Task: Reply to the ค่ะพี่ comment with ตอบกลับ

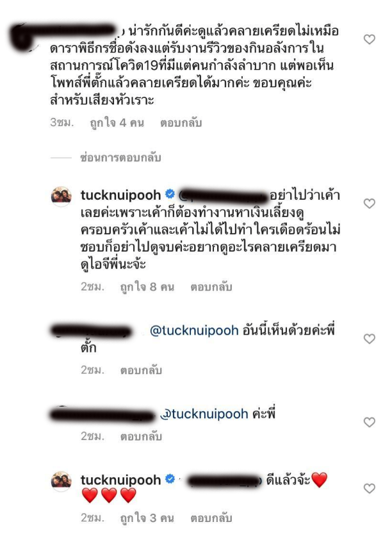Action: 141,436
